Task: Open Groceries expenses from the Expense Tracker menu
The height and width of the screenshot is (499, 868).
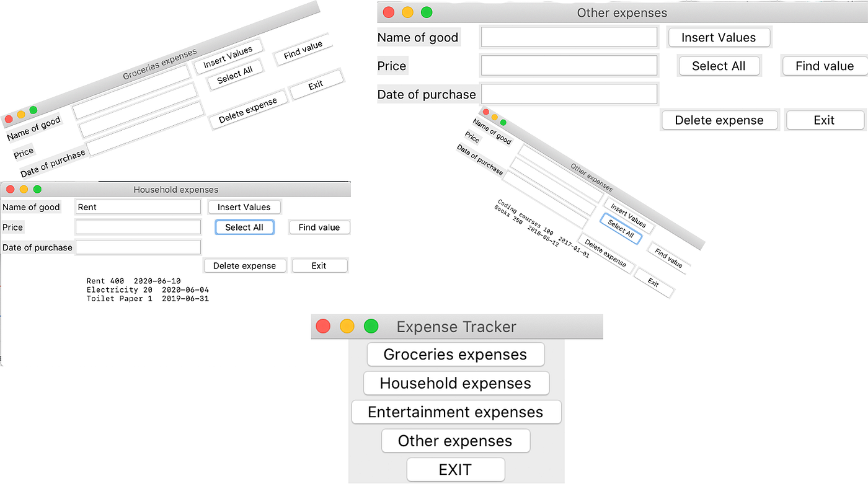Action: [456, 354]
